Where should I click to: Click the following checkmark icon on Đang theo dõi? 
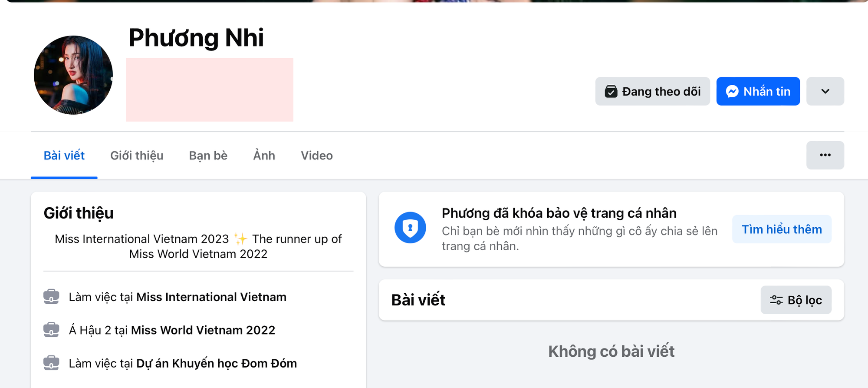click(x=611, y=91)
